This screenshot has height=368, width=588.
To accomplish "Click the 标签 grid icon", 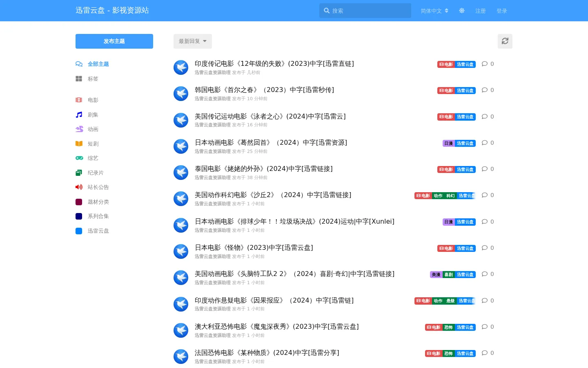I will [x=79, y=79].
